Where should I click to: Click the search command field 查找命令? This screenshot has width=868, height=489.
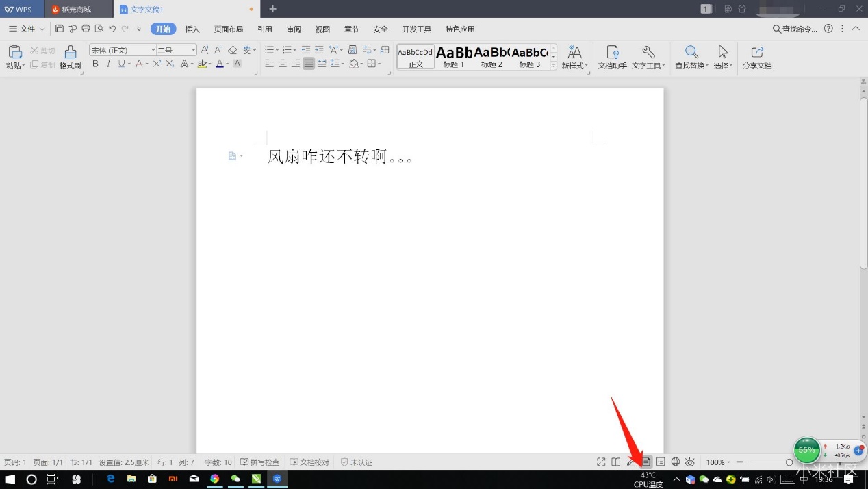(x=795, y=29)
